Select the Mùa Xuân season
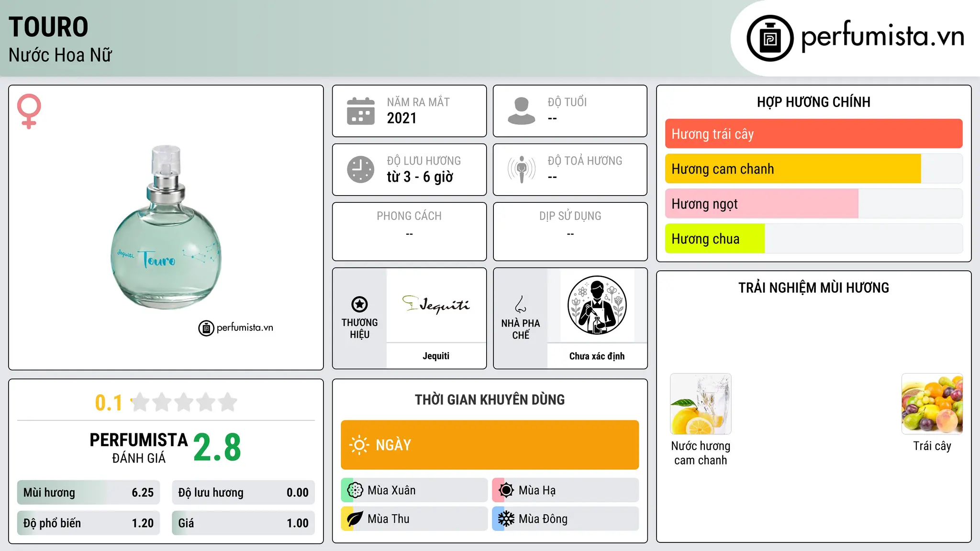The image size is (980, 551). pyautogui.click(x=414, y=490)
